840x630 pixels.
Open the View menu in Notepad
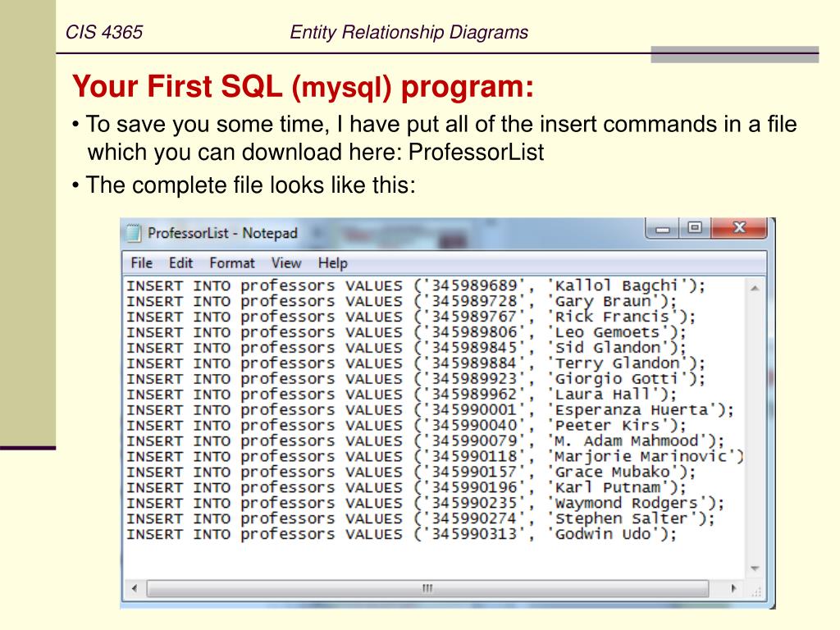click(x=286, y=263)
